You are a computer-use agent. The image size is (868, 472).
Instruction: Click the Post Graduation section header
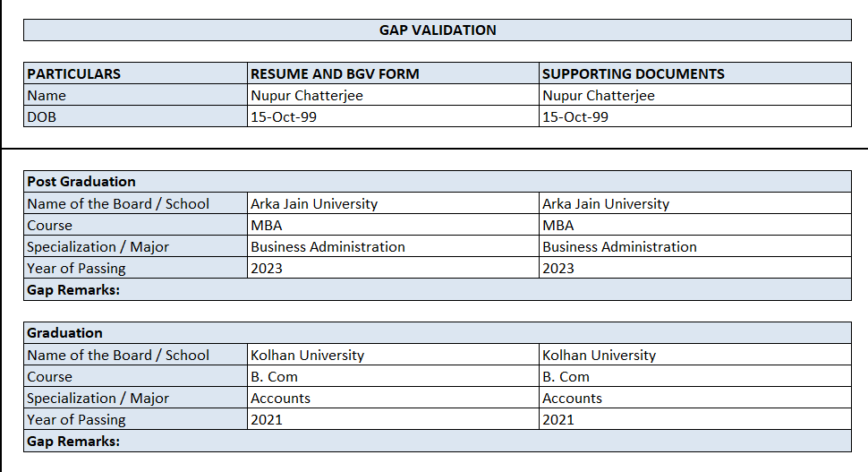coord(81,182)
